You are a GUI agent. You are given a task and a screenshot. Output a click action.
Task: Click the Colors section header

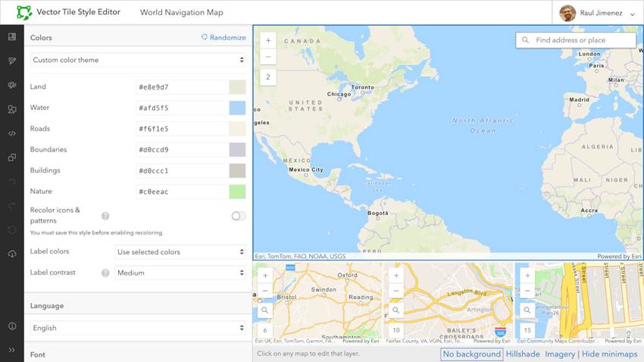(41, 38)
